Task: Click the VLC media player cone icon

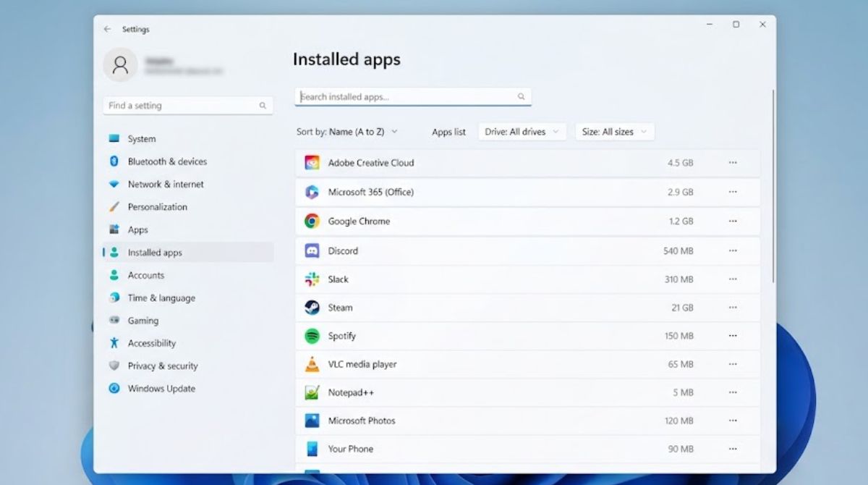Action: [x=312, y=364]
